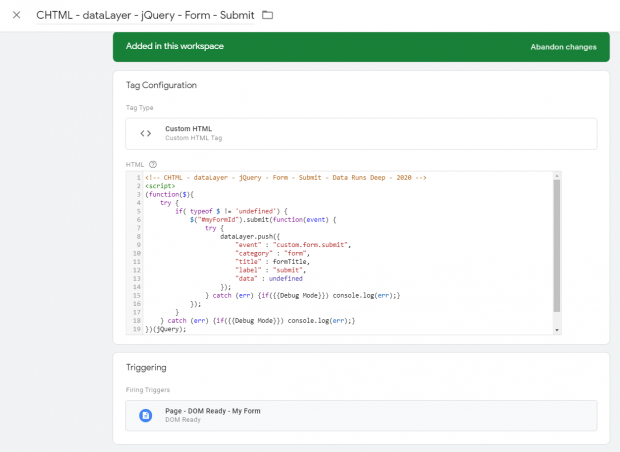Screen dimensions: 620x452
Task: Click the Triggering section heading
Action: pos(146,367)
